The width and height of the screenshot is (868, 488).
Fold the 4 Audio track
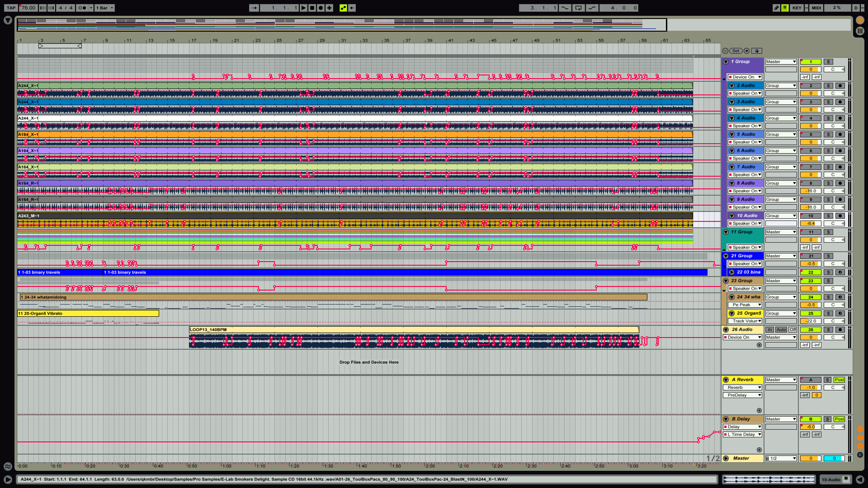coord(731,118)
